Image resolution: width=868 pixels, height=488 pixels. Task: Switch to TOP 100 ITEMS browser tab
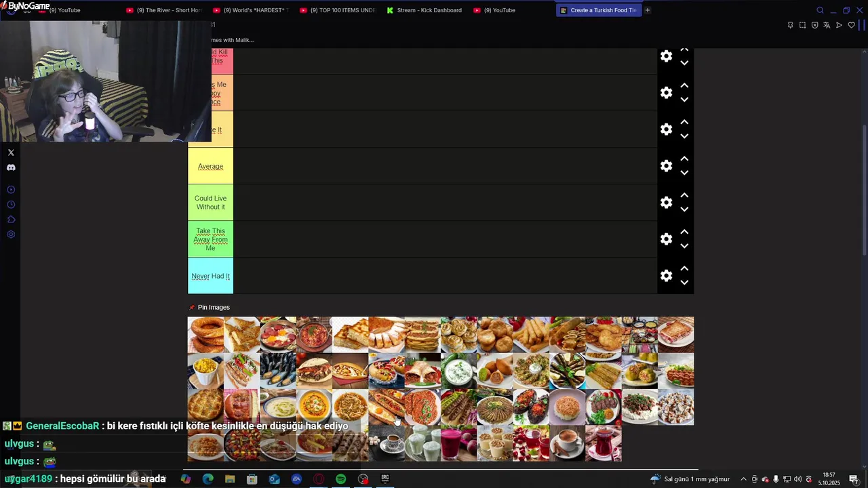(338, 10)
